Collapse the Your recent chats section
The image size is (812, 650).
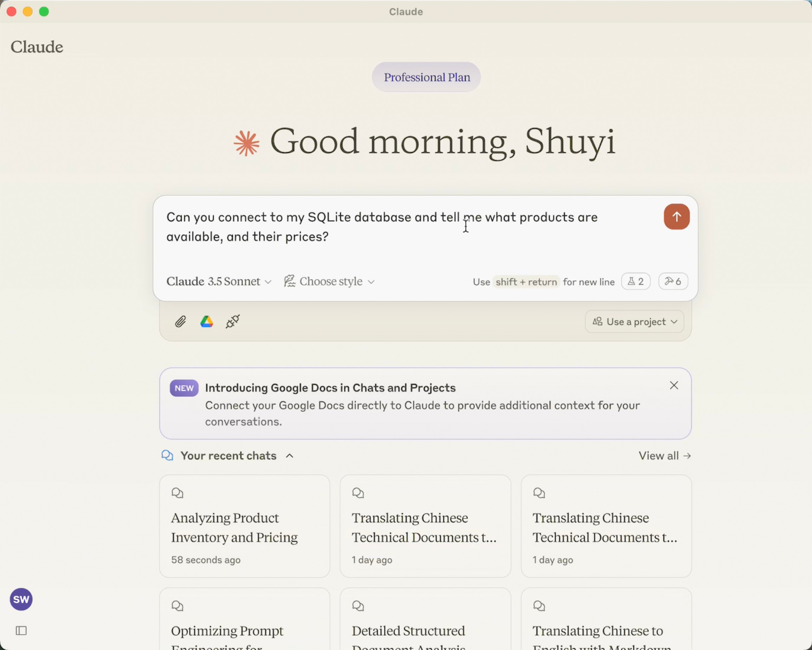point(289,455)
